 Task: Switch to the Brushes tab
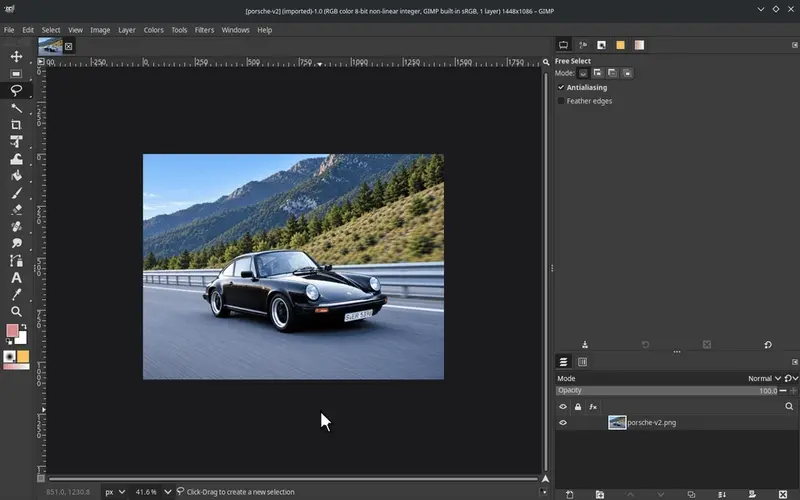coord(602,45)
